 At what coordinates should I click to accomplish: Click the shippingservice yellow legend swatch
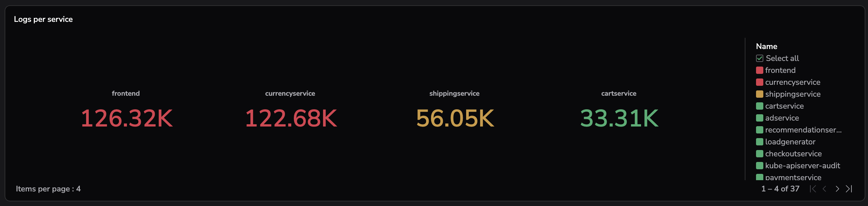tap(759, 94)
